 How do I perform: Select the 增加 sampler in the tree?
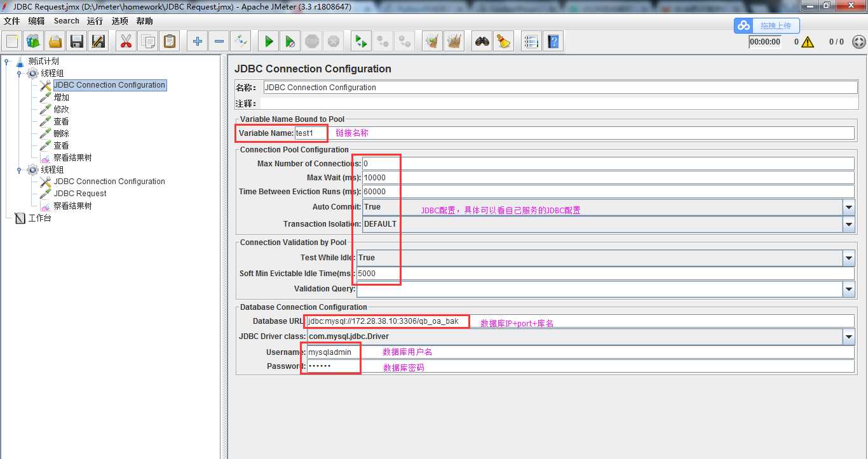pos(61,98)
